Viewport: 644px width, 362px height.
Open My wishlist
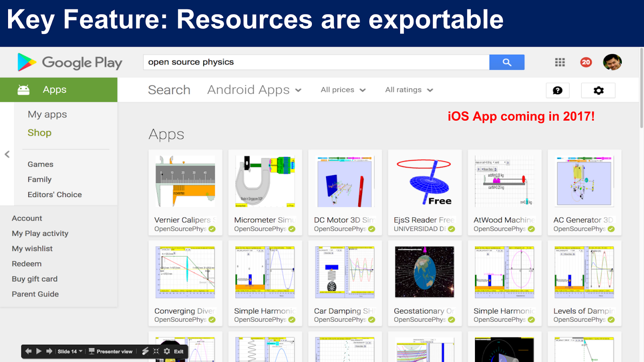(32, 249)
